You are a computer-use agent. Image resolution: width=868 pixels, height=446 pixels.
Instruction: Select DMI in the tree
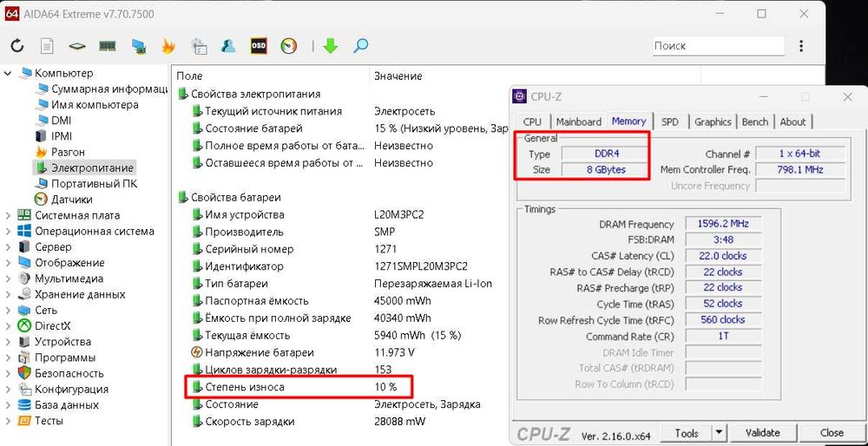pyautogui.click(x=61, y=120)
